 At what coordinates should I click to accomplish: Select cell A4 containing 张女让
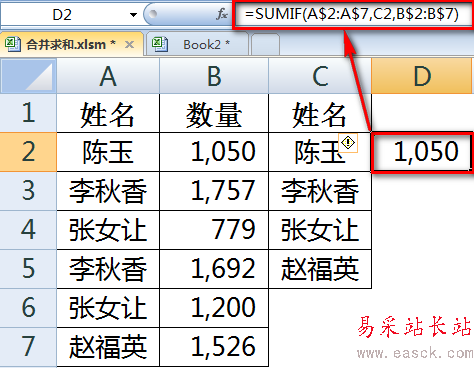pos(108,230)
